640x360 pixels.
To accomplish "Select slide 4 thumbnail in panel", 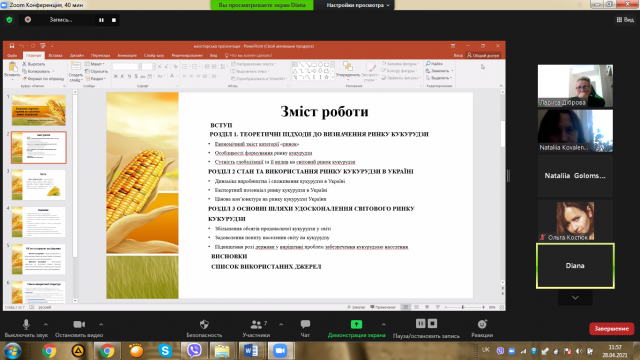I will [39, 222].
